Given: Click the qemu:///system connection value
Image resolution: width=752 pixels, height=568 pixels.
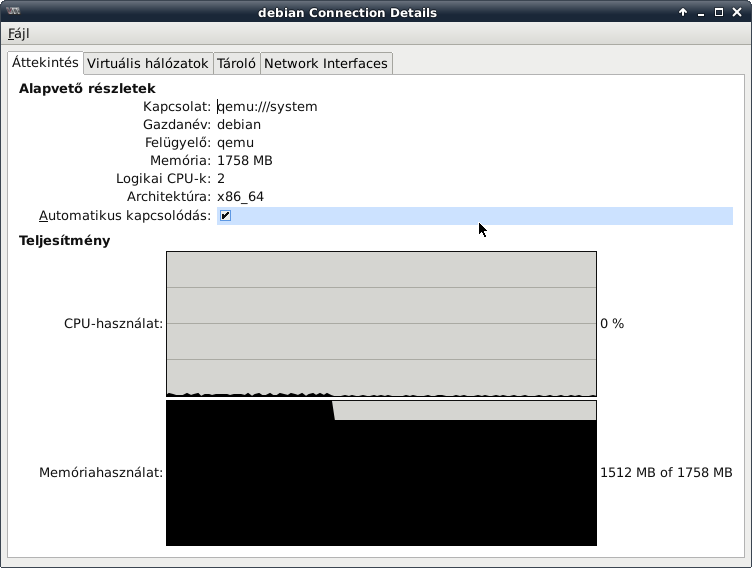Looking at the screenshot, I should point(267,106).
